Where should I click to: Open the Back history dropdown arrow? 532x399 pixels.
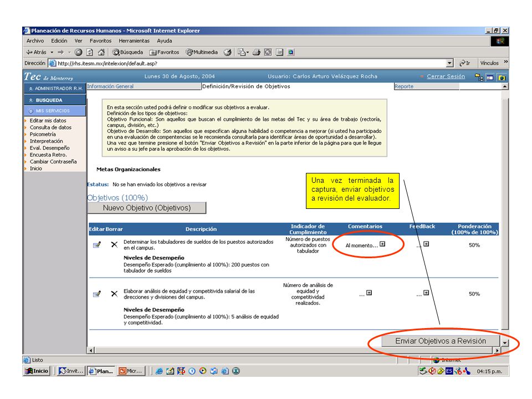pyautogui.click(x=52, y=52)
